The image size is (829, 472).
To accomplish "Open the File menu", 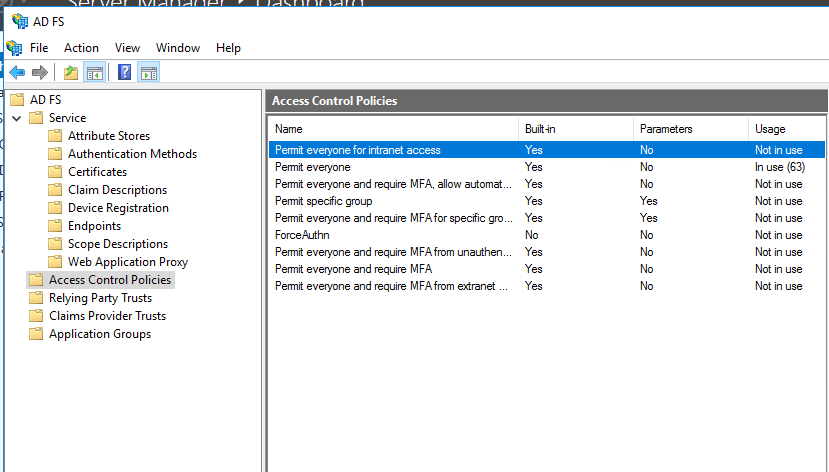I will point(39,48).
